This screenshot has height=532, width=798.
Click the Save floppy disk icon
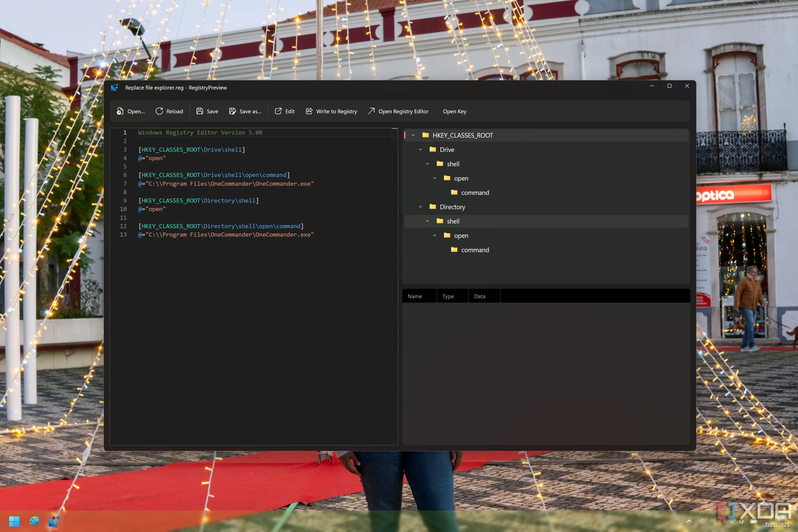click(200, 111)
